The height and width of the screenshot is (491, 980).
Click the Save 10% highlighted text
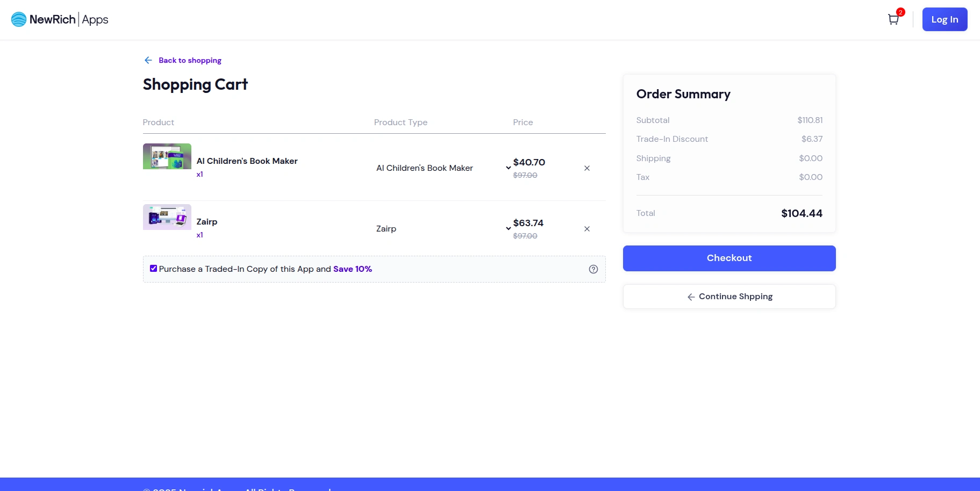352,269
